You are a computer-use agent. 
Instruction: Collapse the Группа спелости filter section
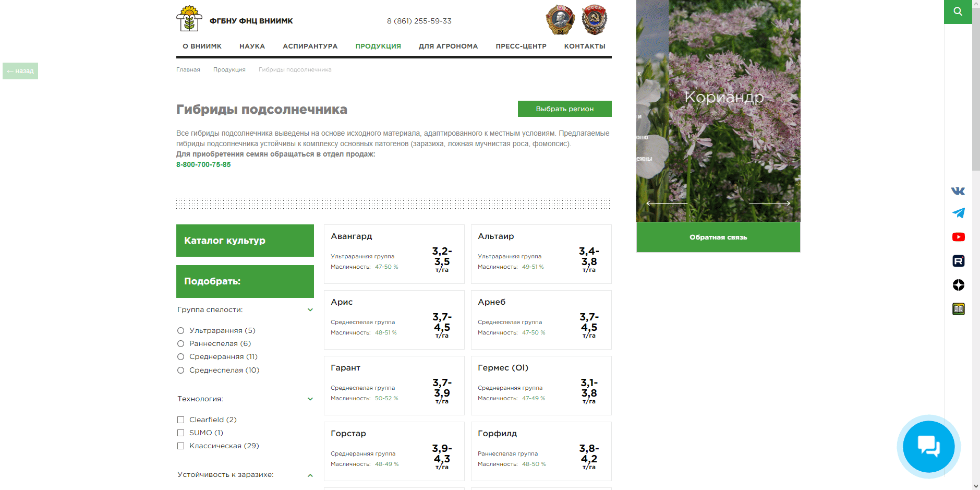point(310,310)
